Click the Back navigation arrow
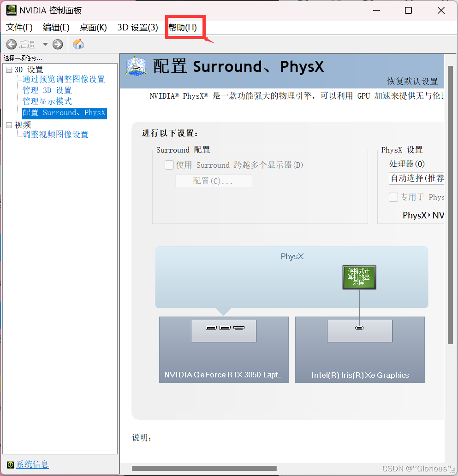This screenshot has width=458, height=476. [x=12, y=44]
